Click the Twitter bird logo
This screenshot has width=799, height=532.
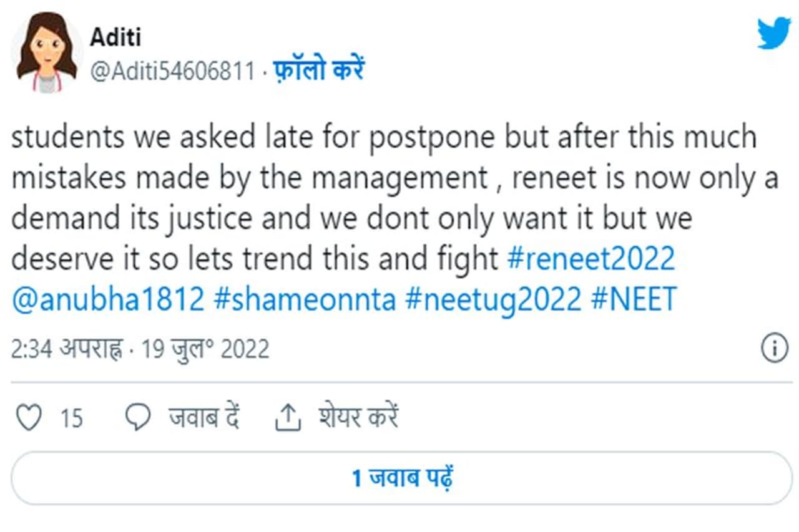click(x=773, y=33)
